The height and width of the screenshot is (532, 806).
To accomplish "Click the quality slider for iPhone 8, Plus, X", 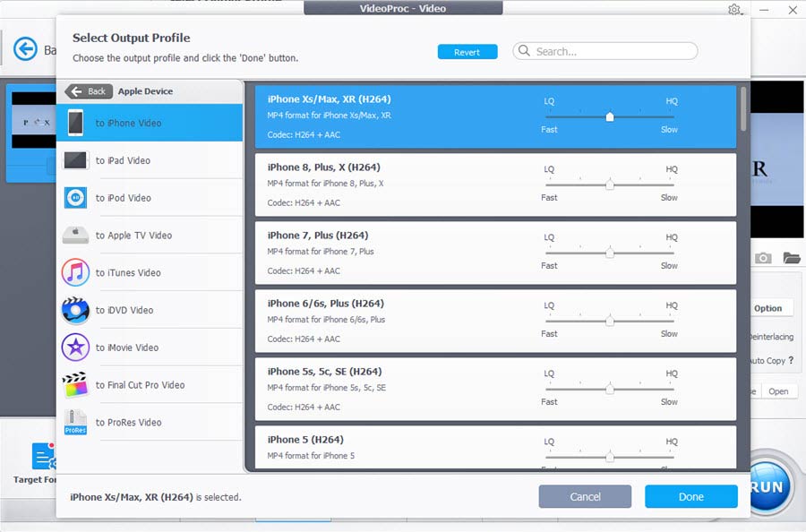I will [x=610, y=184].
